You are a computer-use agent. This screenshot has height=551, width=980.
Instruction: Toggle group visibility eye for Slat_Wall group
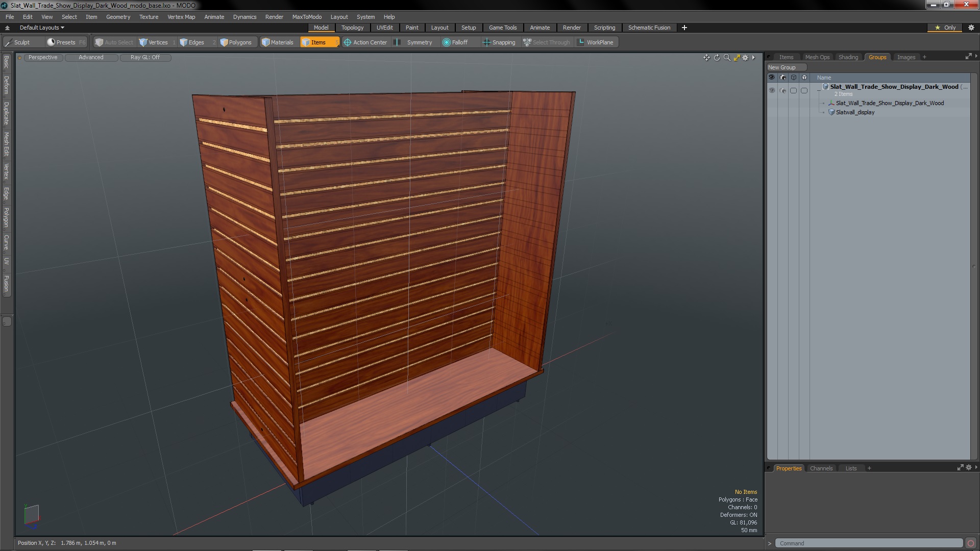(772, 90)
